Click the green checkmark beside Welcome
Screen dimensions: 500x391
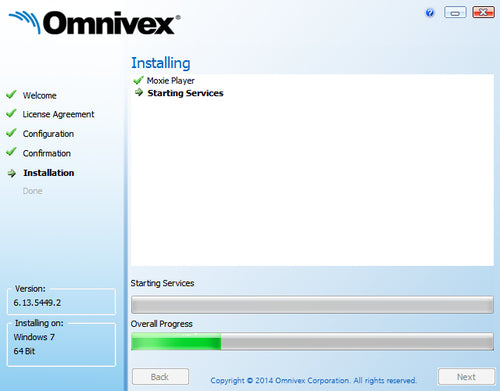pos(11,94)
